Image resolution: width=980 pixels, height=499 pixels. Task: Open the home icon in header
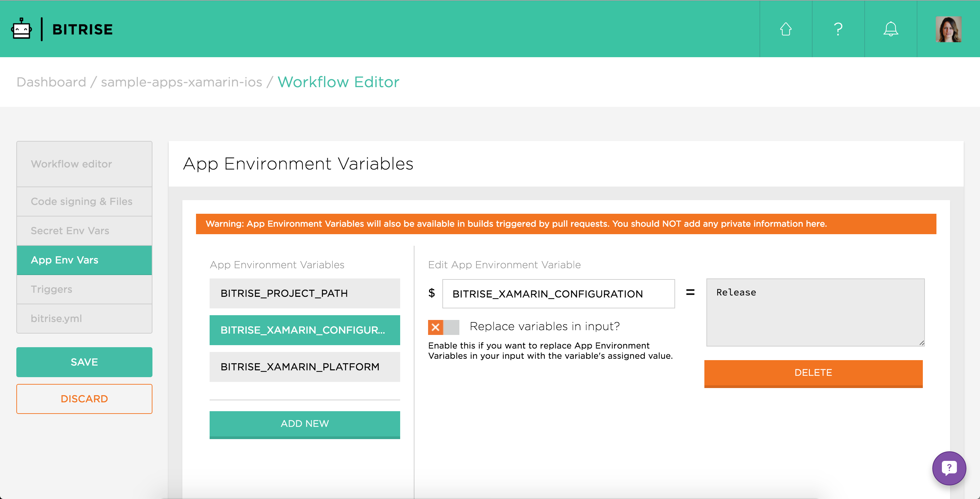point(786,29)
